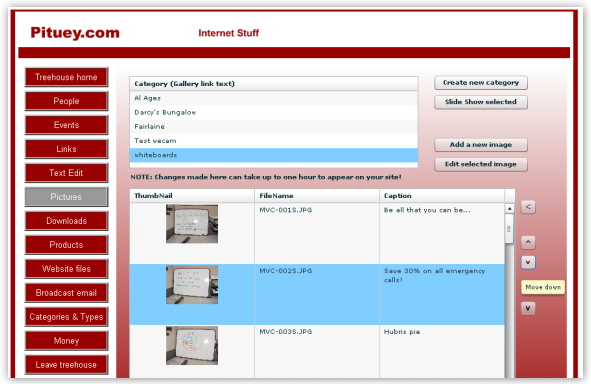
Task: Click the left angle-bracket button beside the table
Action: click(528, 207)
